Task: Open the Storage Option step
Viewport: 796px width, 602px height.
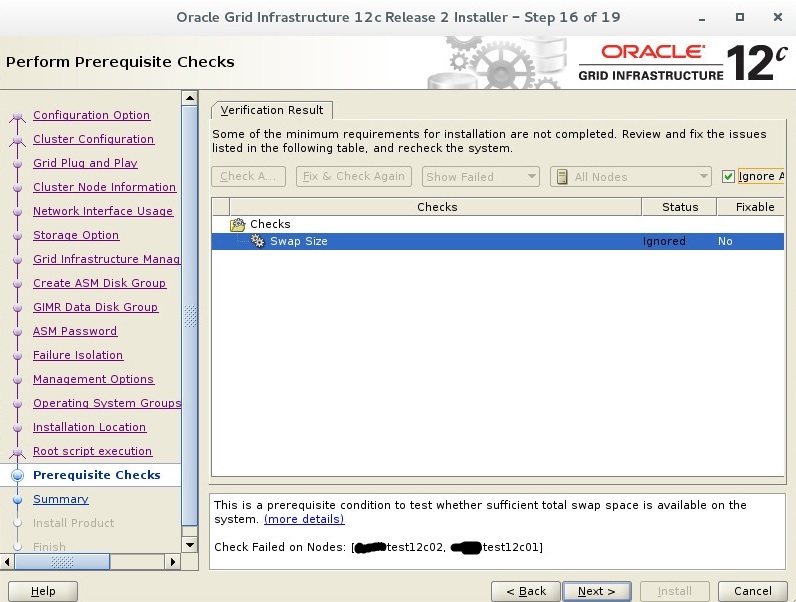Action: 76,235
